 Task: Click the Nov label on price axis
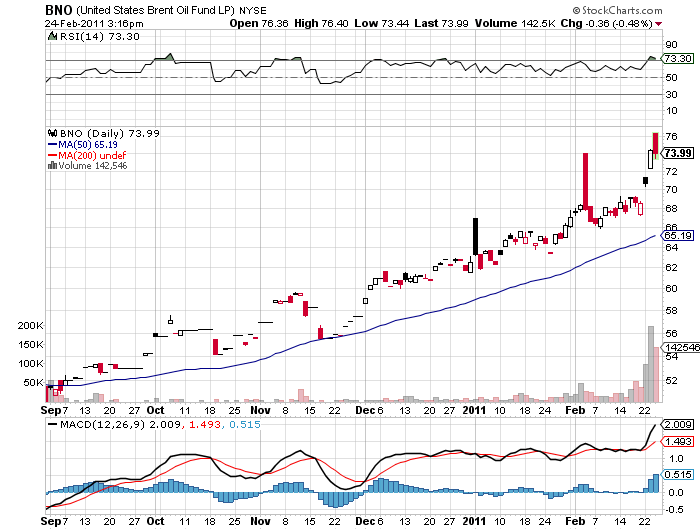coord(260,410)
